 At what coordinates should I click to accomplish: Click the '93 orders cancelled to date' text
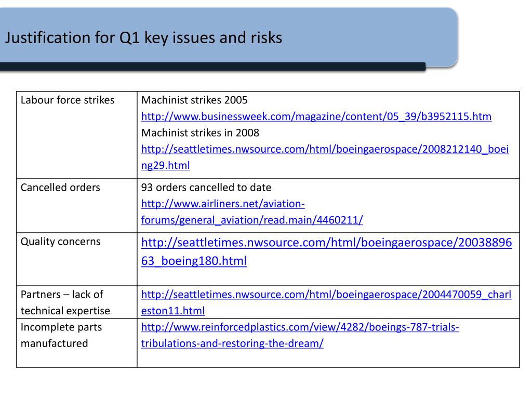(x=206, y=187)
